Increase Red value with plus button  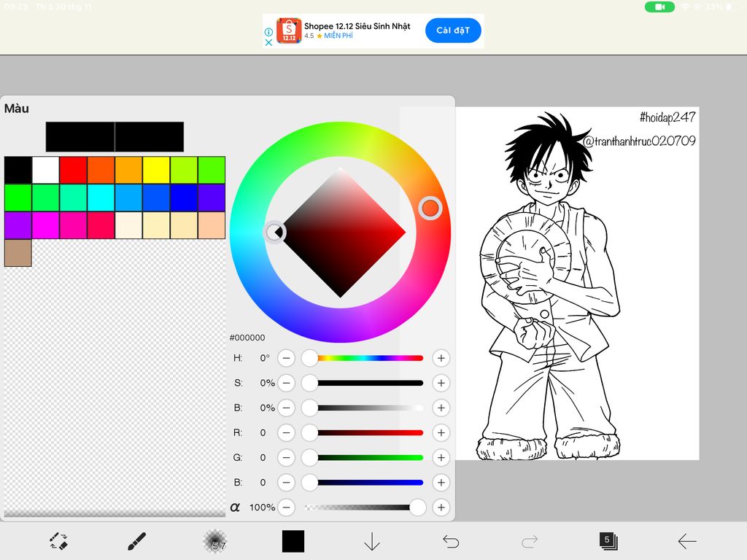[x=441, y=432]
